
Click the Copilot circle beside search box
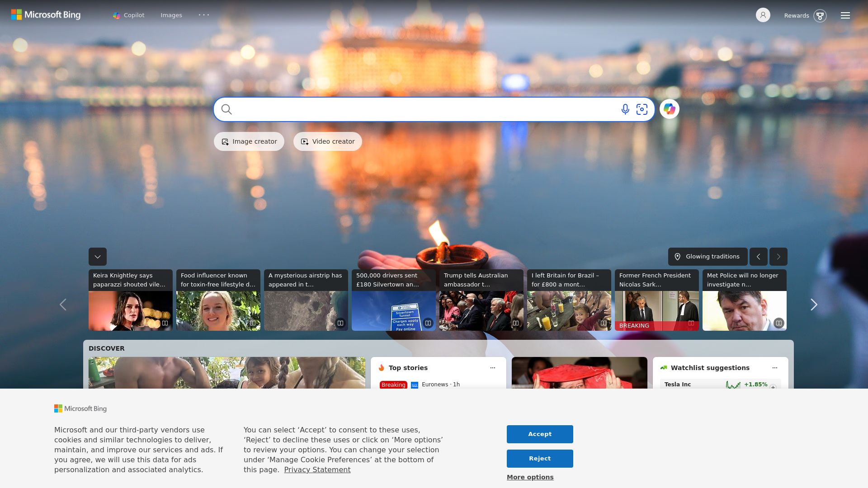(x=670, y=109)
